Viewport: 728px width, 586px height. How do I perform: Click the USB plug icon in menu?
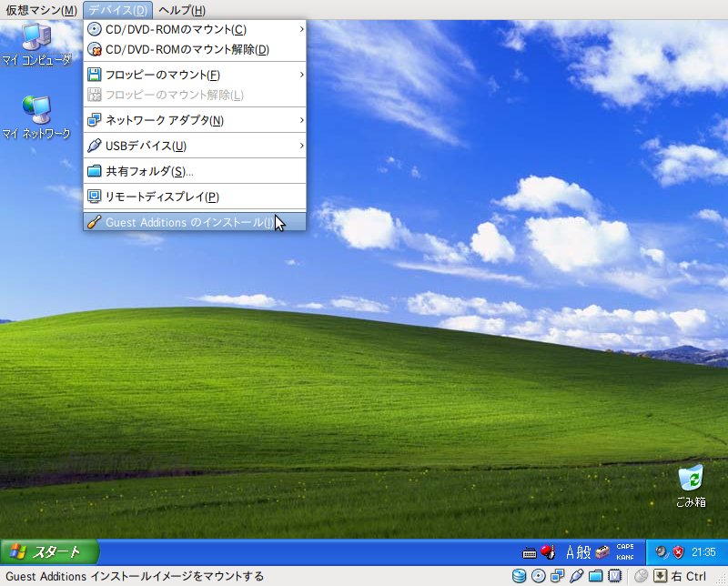(x=95, y=146)
